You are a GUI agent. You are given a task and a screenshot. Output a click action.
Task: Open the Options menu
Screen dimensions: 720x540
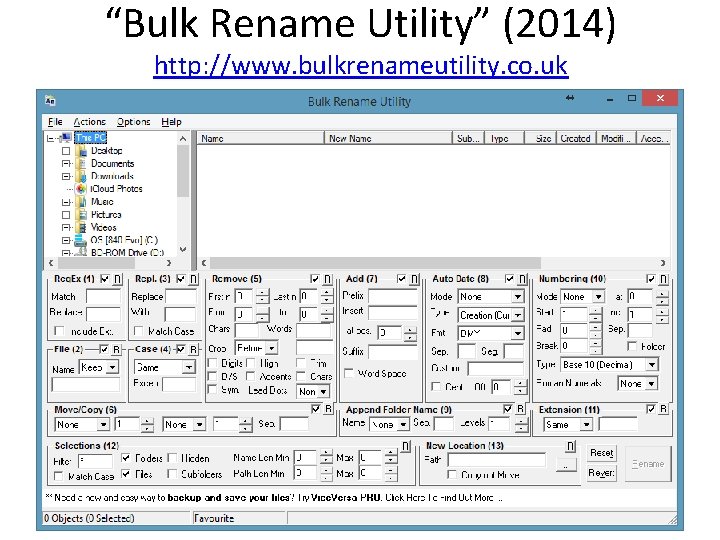tap(133, 122)
